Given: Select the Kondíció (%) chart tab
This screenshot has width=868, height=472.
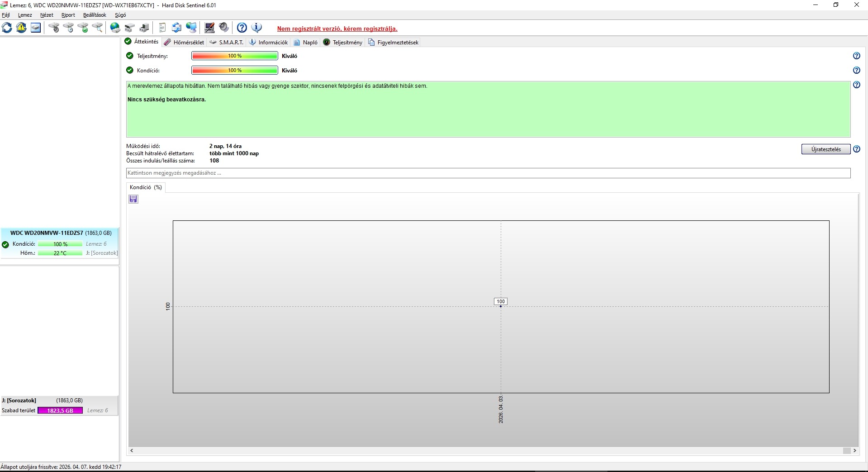Looking at the screenshot, I should tap(146, 187).
